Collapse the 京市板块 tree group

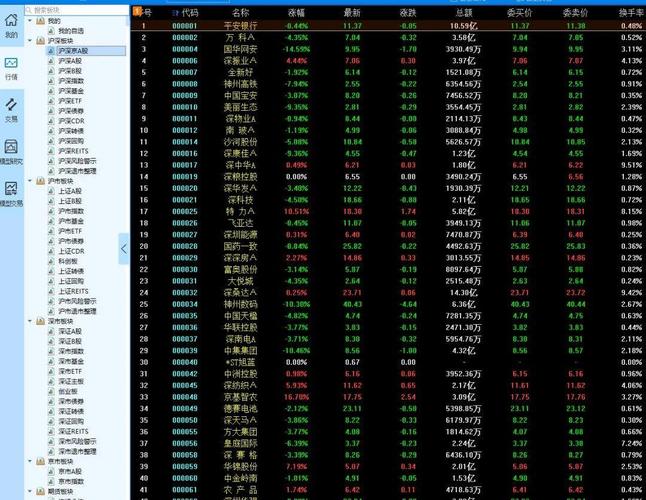(30, 461)
